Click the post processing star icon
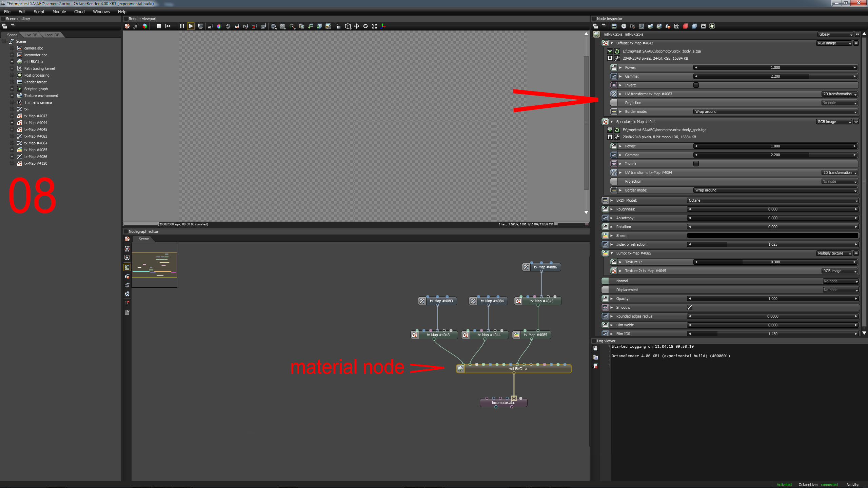This screenshot has width=868, height=488. tap(712, 26)
